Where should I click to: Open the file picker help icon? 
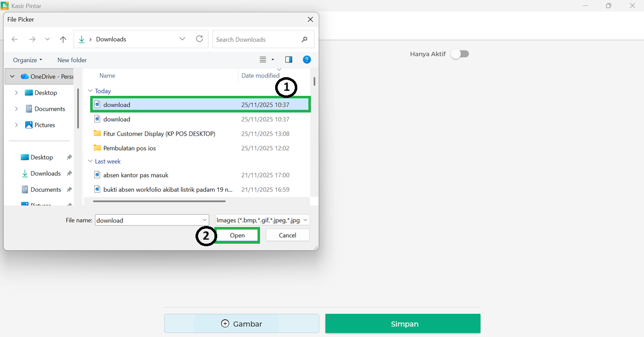point(306,60)
